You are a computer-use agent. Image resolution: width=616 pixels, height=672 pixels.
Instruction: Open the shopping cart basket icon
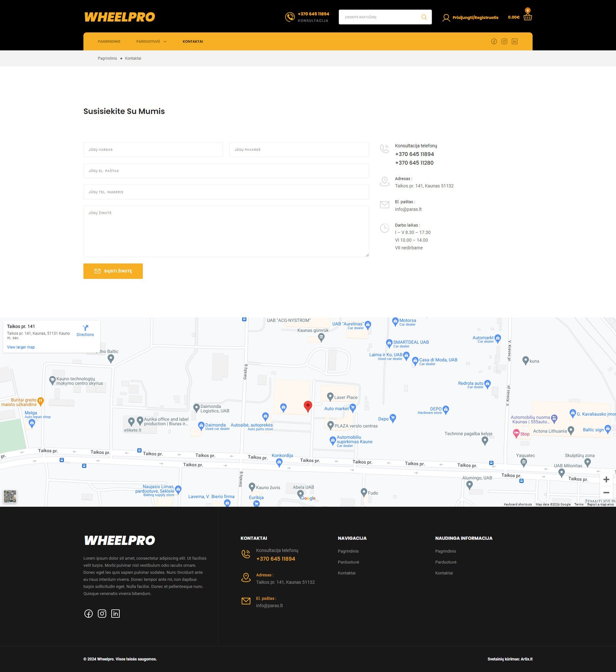coord(527,17)
